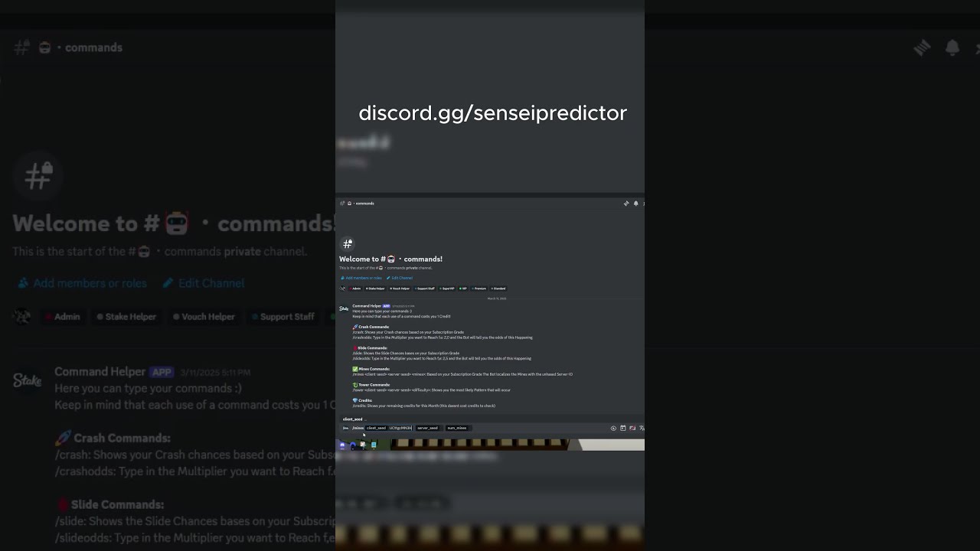
Task: Focus the server_seed command field
Action: 429,428
